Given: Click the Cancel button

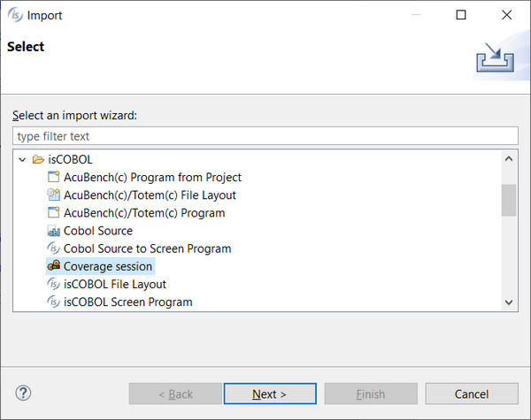Looking at the screenshot, I should click(472, 393).
